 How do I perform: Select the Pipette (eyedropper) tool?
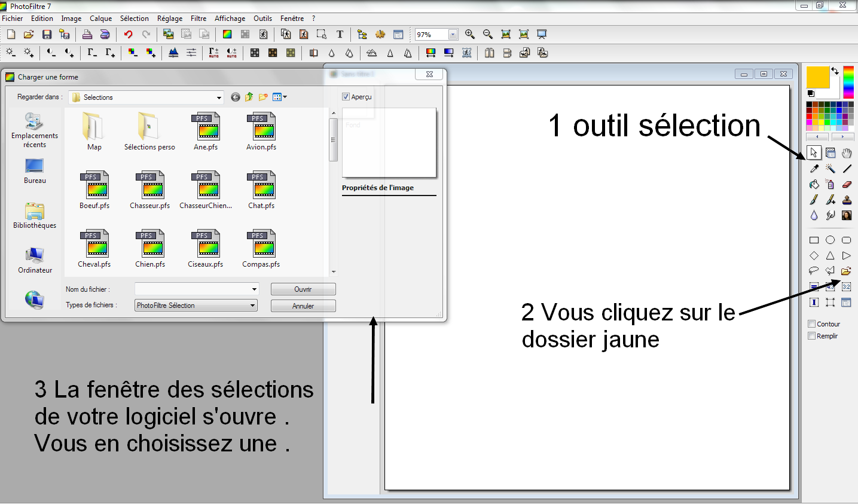(x=814, y=169)
